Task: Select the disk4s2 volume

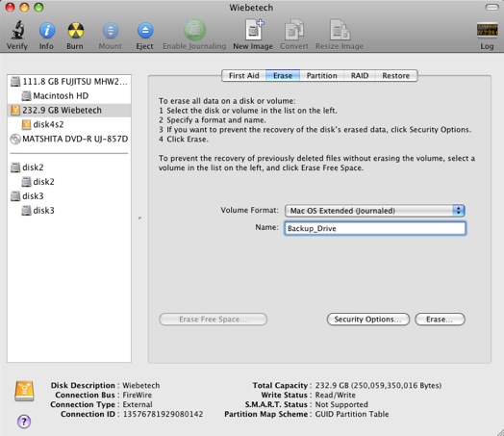Action: point(69,124)
